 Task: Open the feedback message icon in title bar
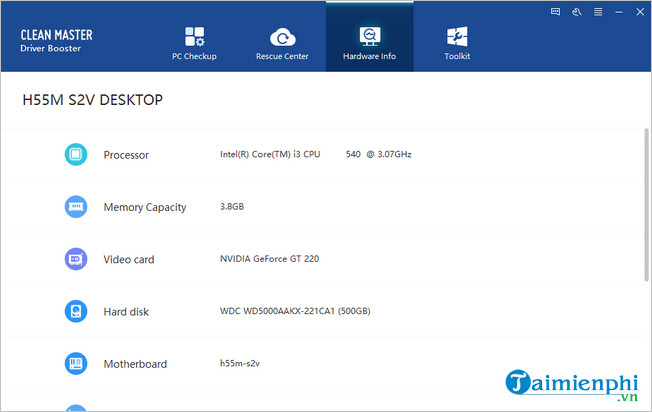[556, 12]
